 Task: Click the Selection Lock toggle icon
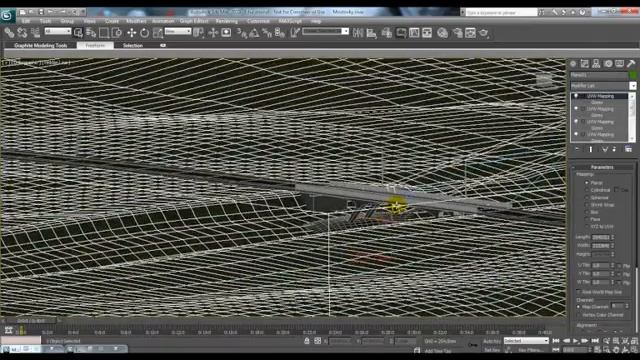point(307,341)
